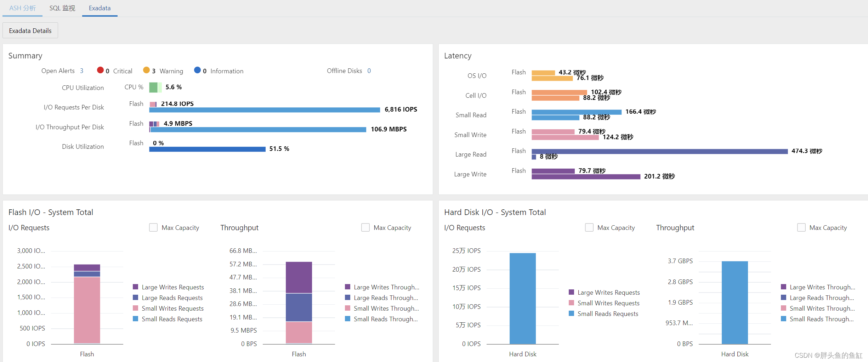
Task: Select the Exadata tab
Action: [x=100, y=8]
